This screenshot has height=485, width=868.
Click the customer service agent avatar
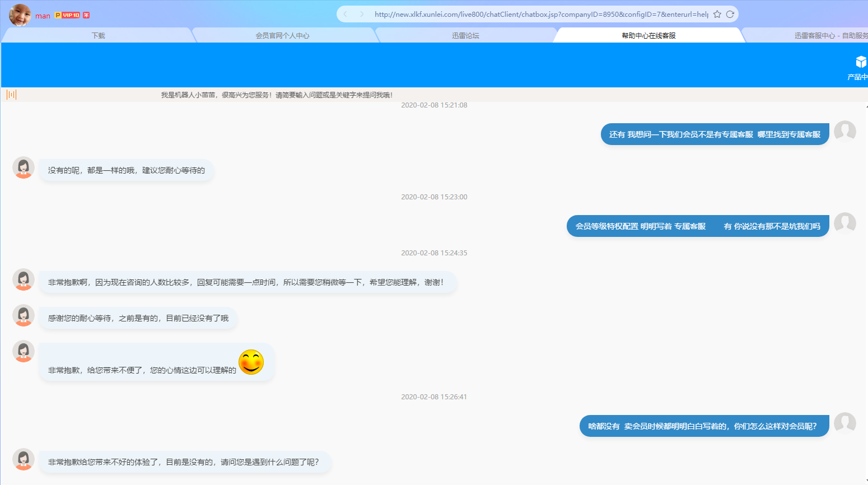click(23, 167)
